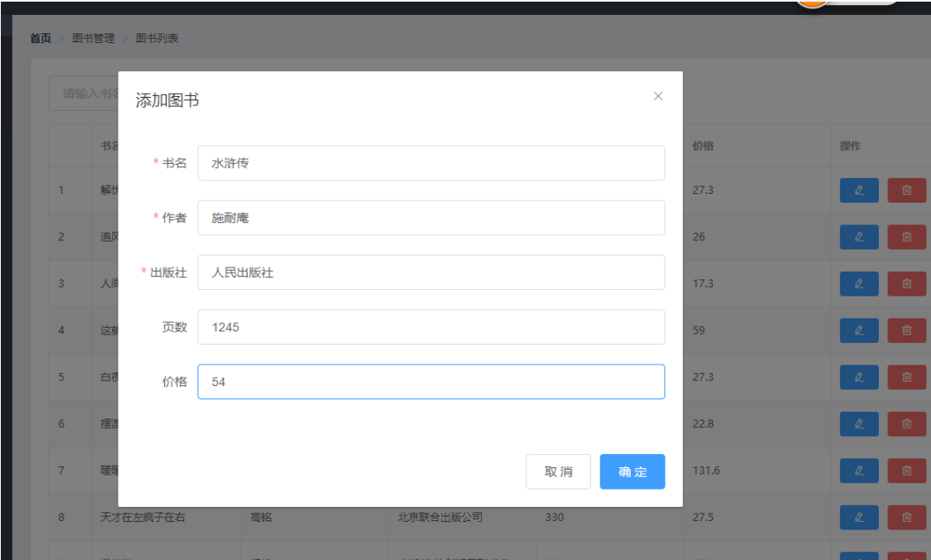Viewport: 931px width, 560px height.
Task: Click the delete icon on row 7
Action: click(x=909, y=471)
